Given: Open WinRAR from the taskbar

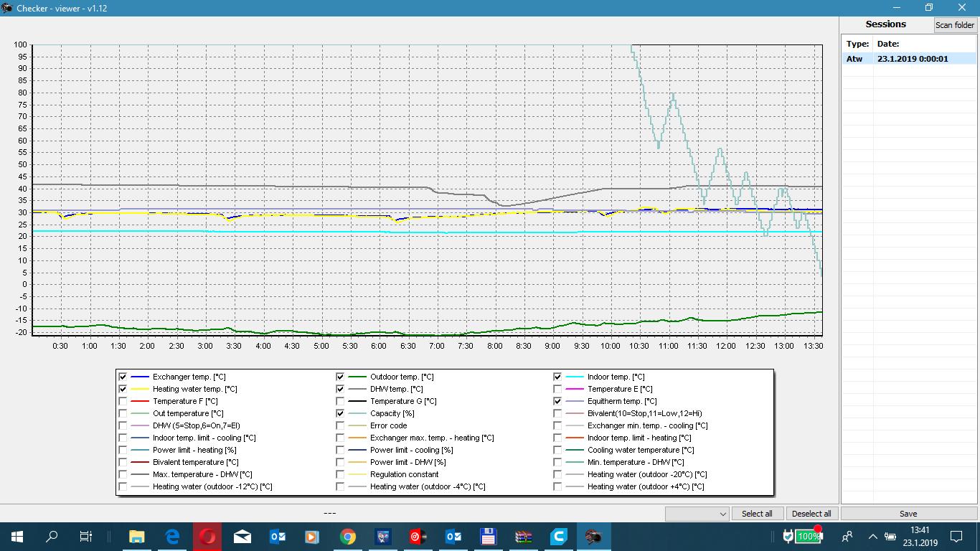Looking at the screenshot, I should [524, 536].
